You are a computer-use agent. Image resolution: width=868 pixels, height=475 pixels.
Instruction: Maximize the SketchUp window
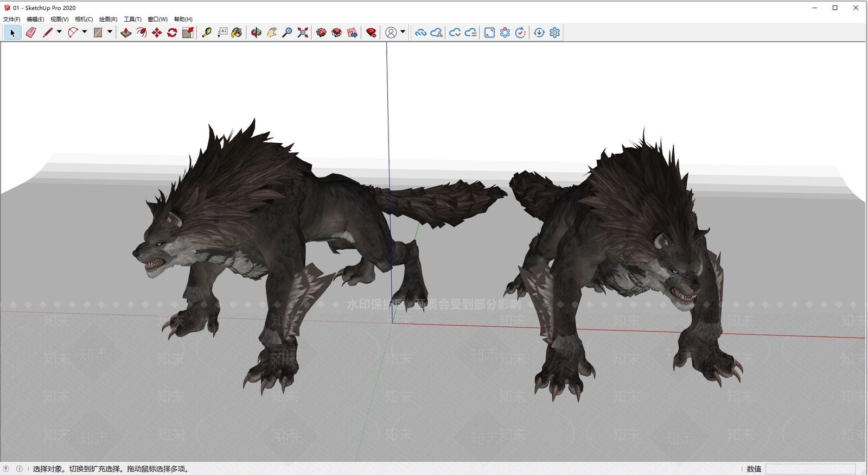click(835, 8)
